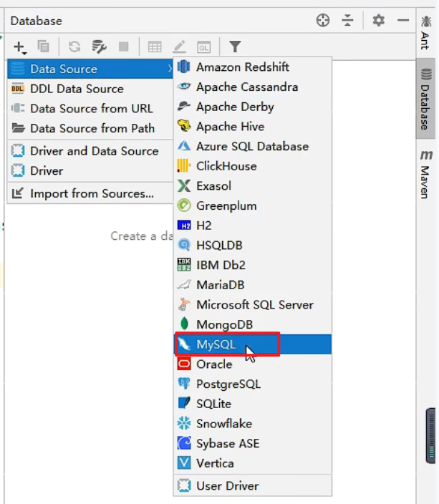Expand the Data Source submenu item
Viewport: 439px width, 504px height.
click(90, 69)
